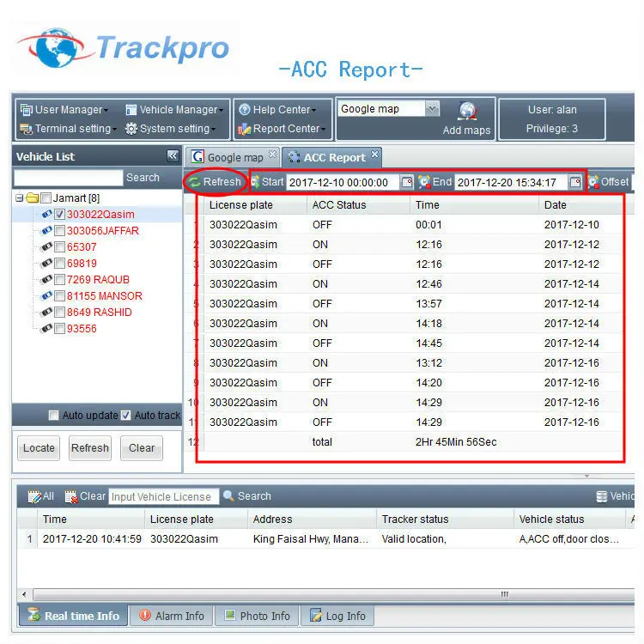
Task: Open the End date calendar picker
Action: click(575, 182)
